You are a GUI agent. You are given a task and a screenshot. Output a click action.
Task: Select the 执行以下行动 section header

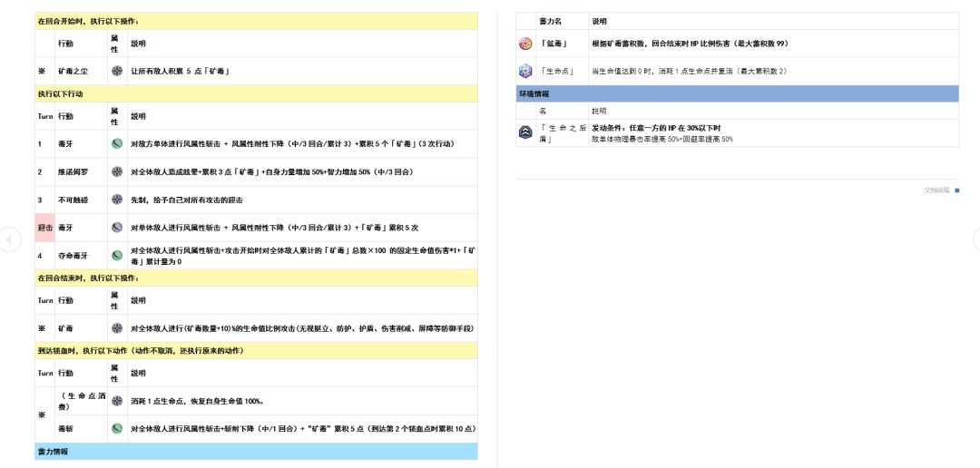tap(256, 93)
